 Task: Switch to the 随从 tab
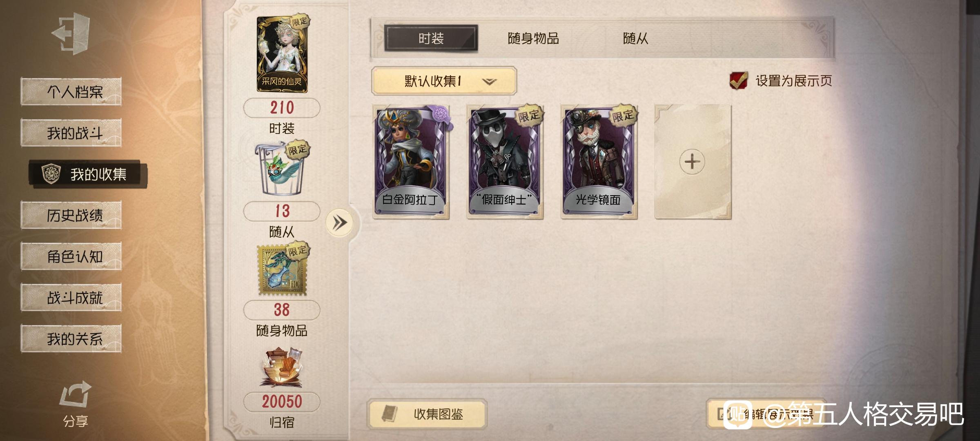click(635, 38)
